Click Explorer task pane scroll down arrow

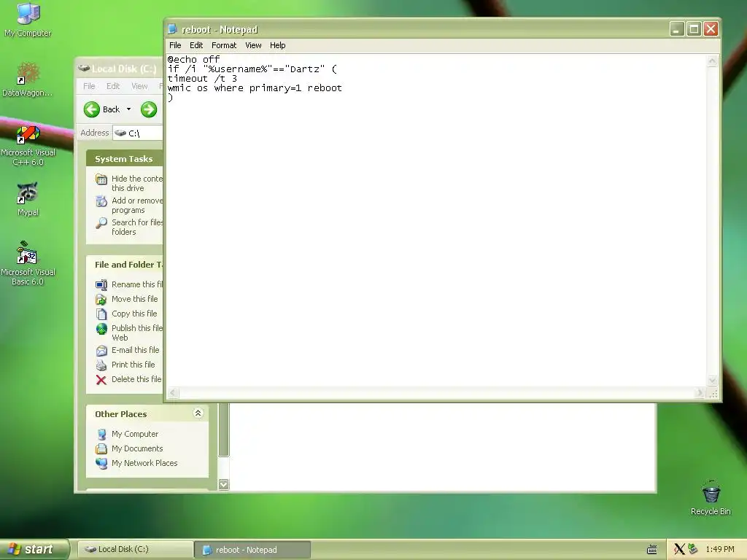pos(223,484)
